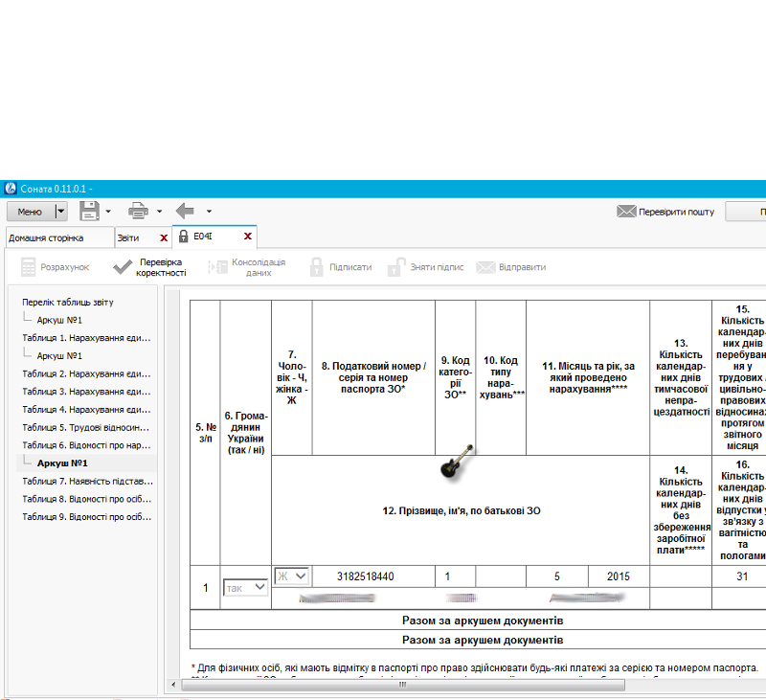Click the back arrow navigation icon
Screen dimensions: 766x700
tap(186, 211)
